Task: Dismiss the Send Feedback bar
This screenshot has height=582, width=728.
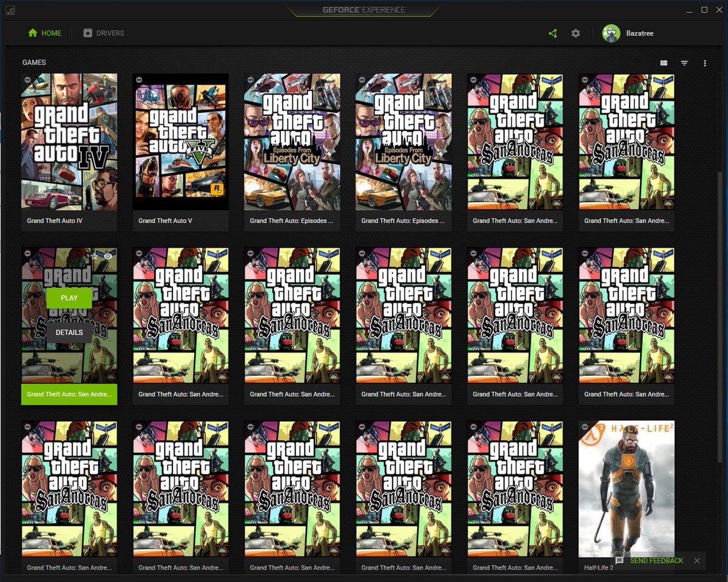Action: coord(697,561)
